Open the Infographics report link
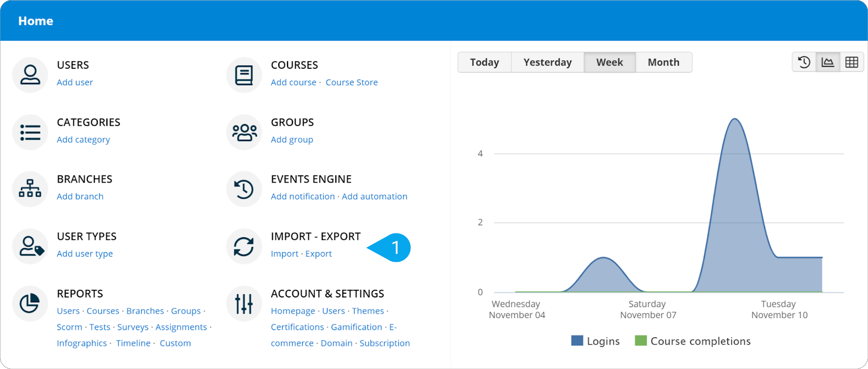Viewport: 868px width, 369px height. 82,344
